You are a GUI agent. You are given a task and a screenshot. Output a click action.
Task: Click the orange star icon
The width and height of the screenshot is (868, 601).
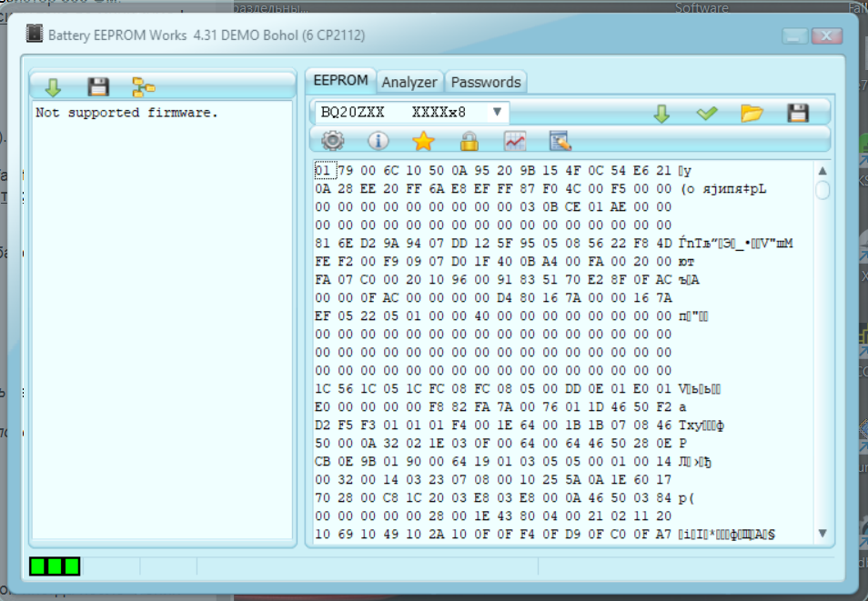point(423,141)
